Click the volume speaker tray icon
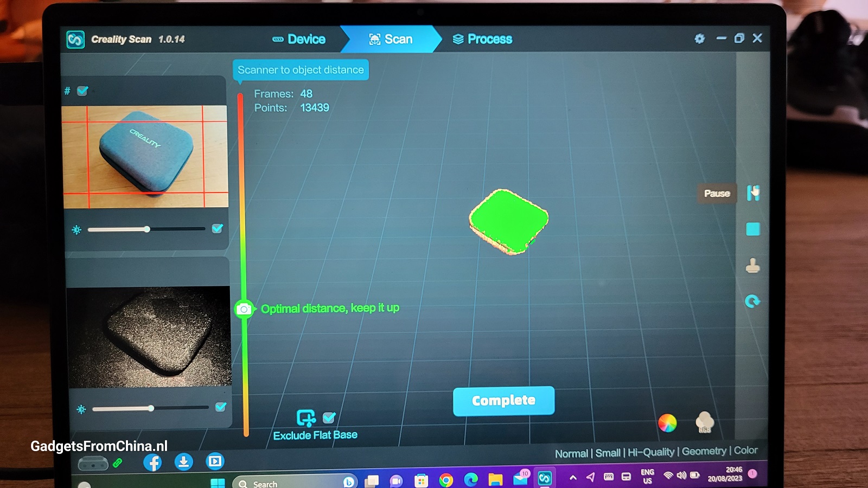 pos(681,475)
